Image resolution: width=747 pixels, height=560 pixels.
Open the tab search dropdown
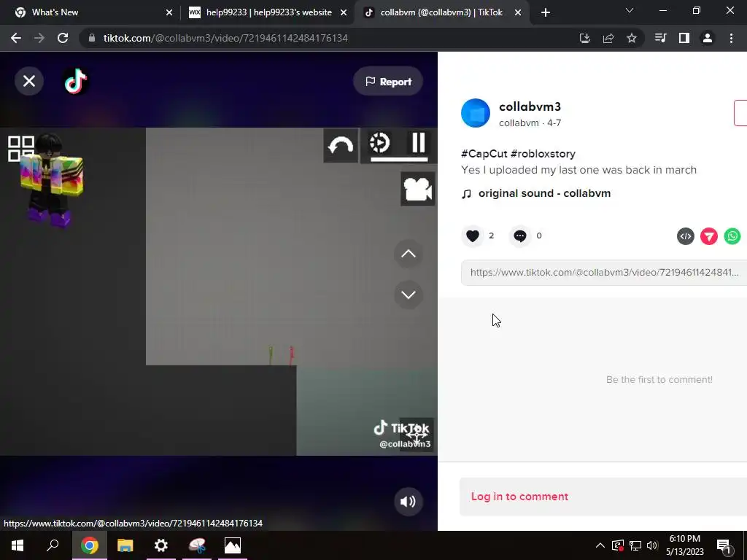pyautogui.click(x=630, y=10)
